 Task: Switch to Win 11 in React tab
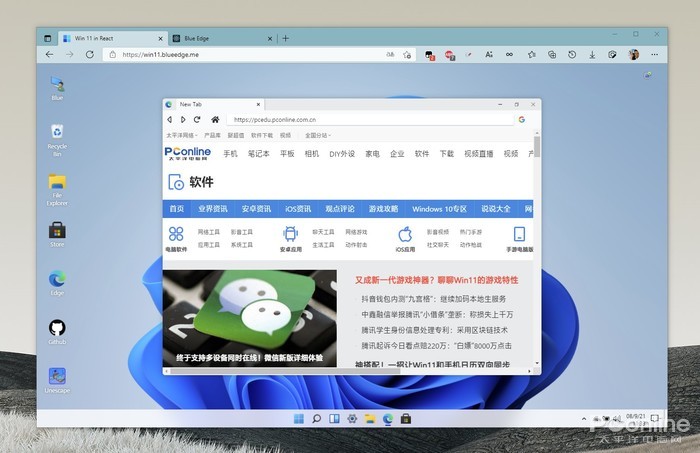pos(113,38)
